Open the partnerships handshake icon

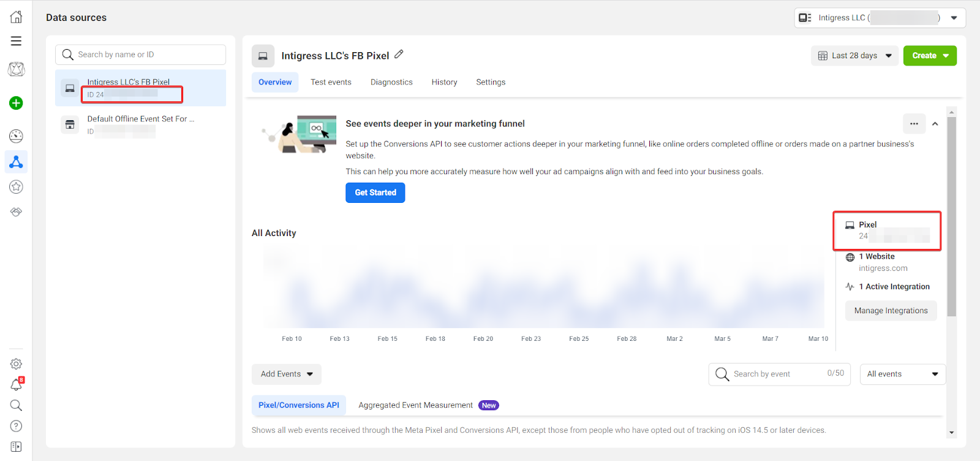point(17,212)
